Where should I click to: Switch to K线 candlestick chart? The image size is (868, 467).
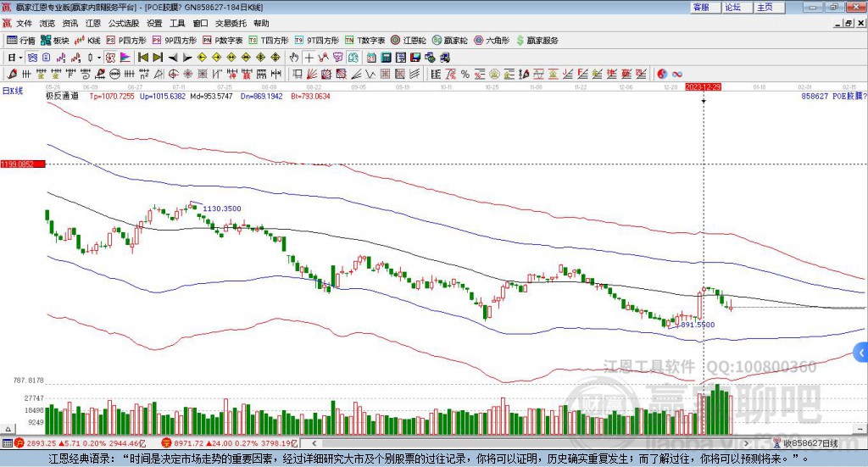[87, 40]
